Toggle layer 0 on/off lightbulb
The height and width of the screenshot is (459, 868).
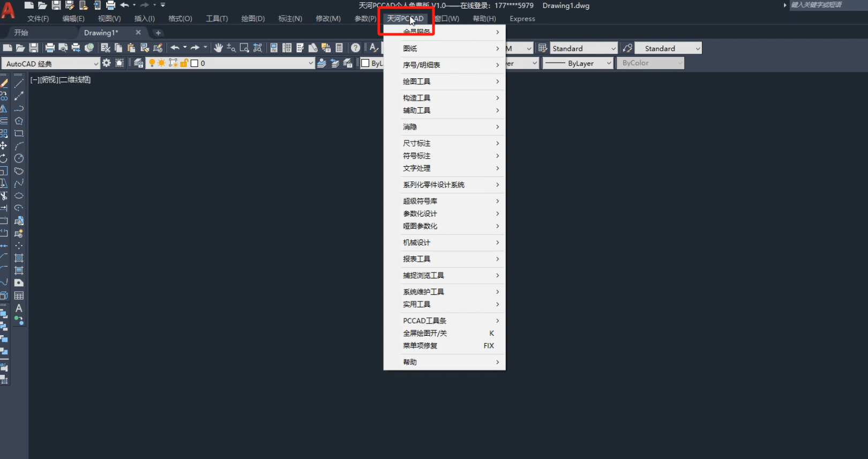pyautogui.click(x=152, y=63)
